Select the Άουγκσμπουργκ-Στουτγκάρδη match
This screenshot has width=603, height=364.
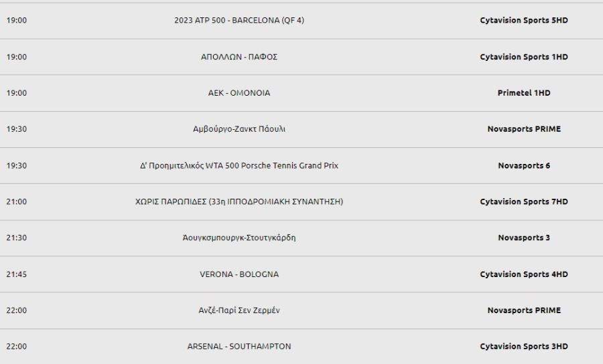click(x=239, y=238)
